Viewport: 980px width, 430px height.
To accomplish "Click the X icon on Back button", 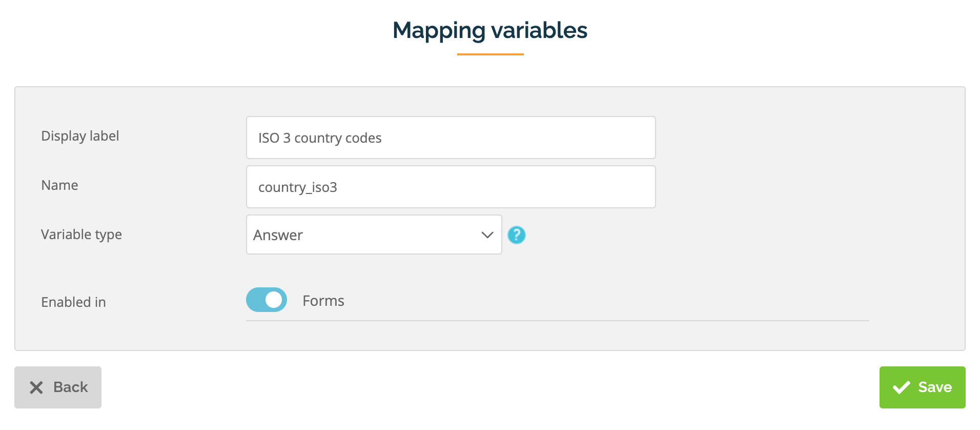I will coord(36,387).
